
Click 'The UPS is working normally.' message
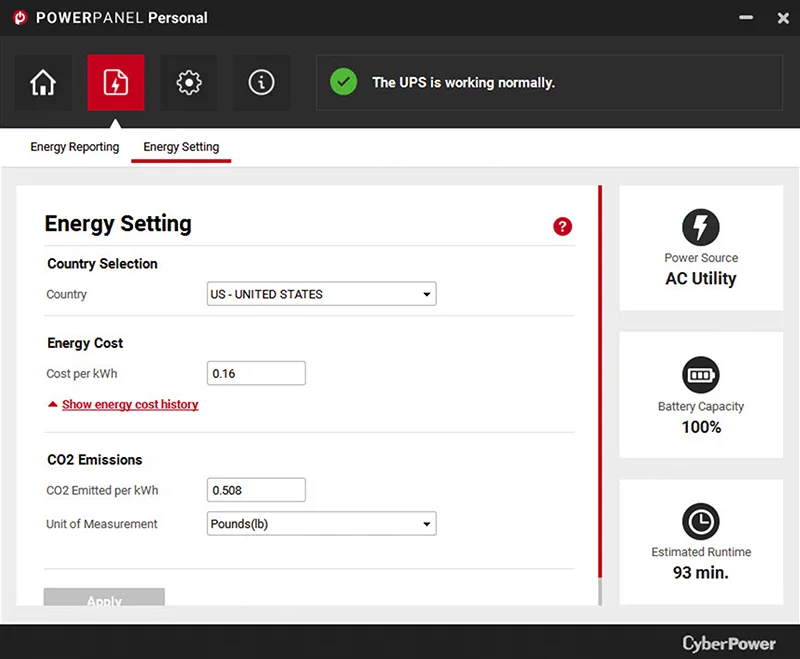point(463,83)
